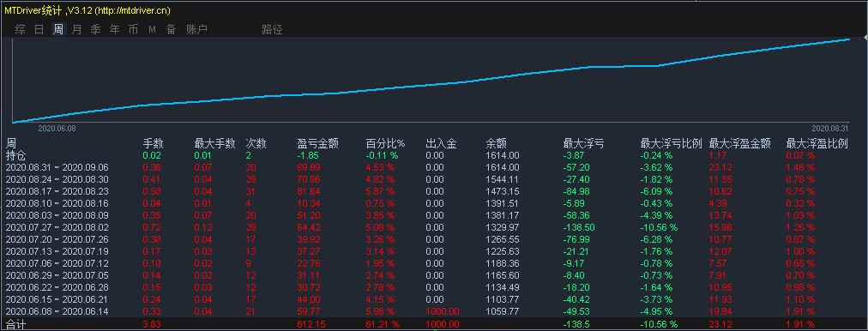Open the M tab
Viewport: 868px width, 331px height.
pos(152,30)
